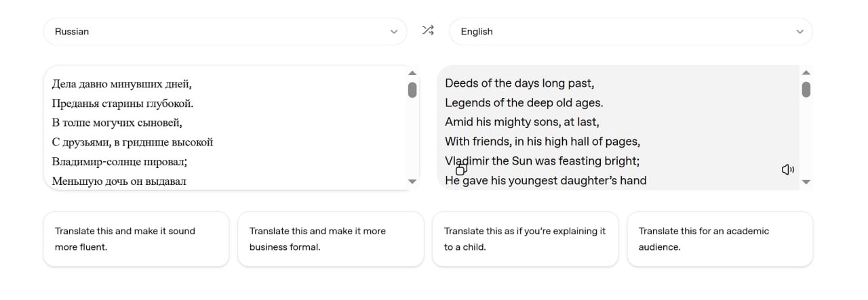Click the English translation panel's scroll-up arrow
The height and width of the screenshot is (300, 868).
point(806,73)
